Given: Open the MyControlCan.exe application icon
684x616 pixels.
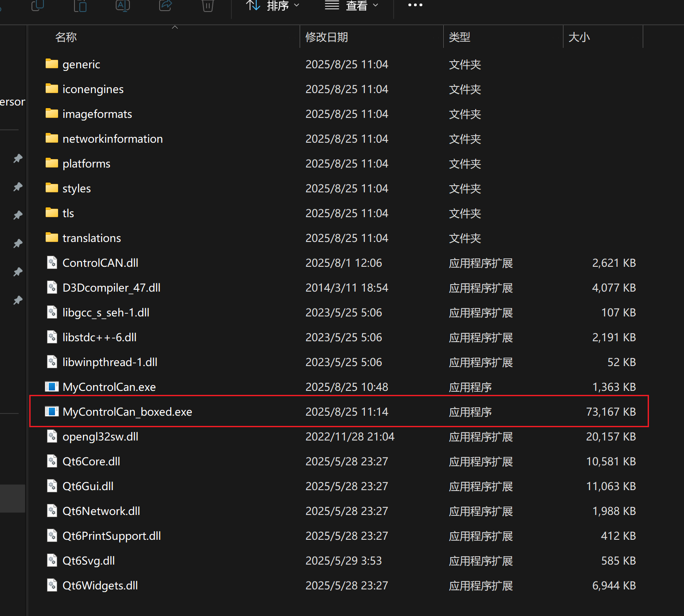Looking at the screenshot, I should 52,386.
